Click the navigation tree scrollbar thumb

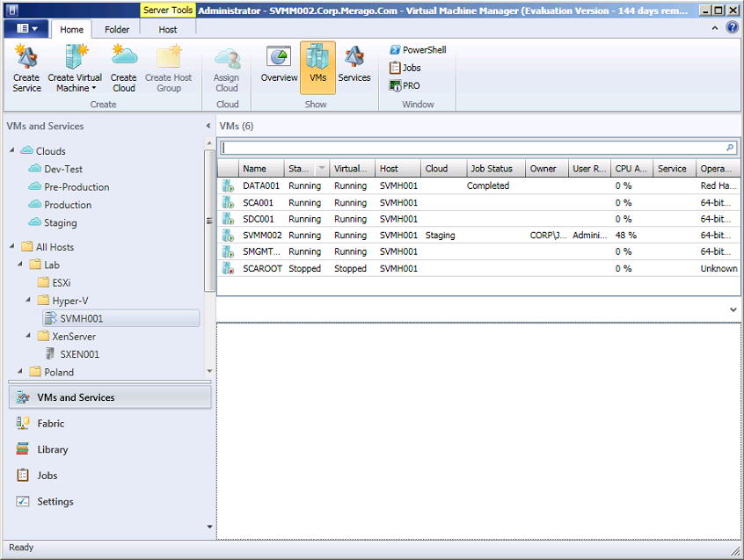(208, 221)
